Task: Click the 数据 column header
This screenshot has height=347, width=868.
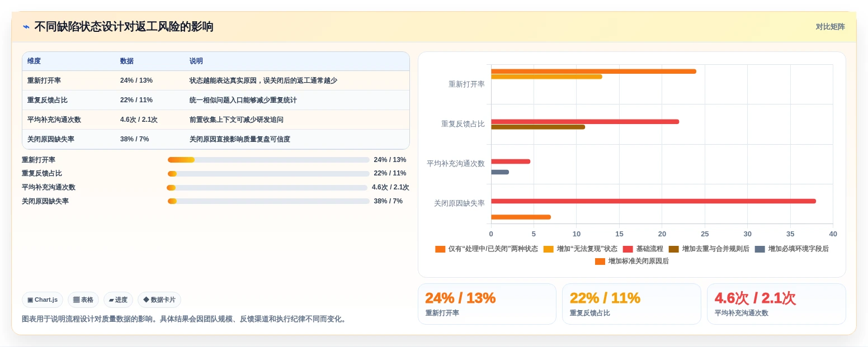Action: [127, 61]
